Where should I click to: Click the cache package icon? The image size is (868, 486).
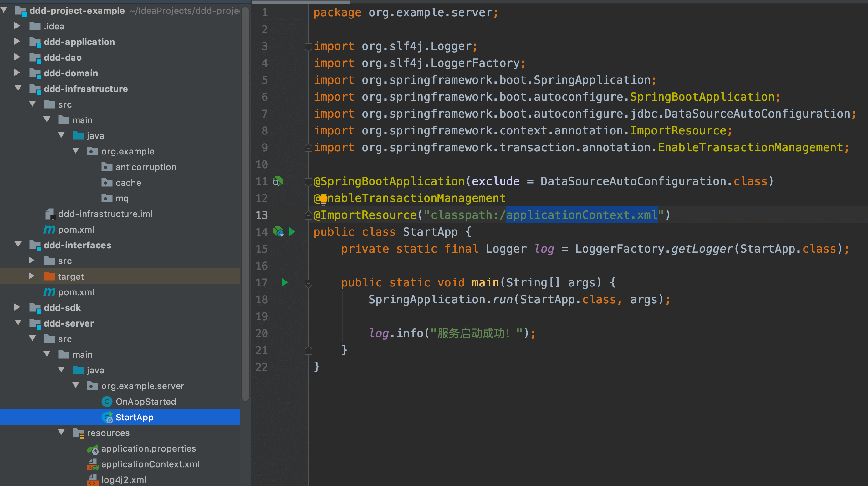[107, 183]
